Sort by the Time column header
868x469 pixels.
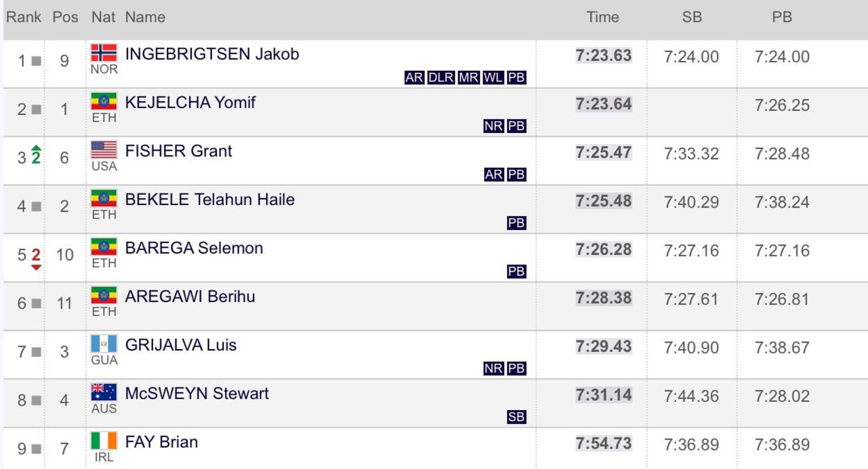pyautogui.click(x=603, y=17)
